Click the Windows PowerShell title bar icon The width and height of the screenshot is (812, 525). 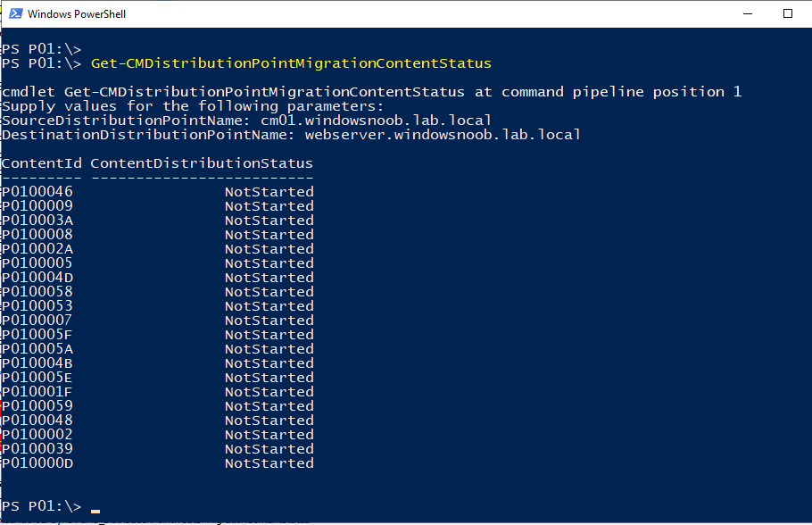coord(15,13)
